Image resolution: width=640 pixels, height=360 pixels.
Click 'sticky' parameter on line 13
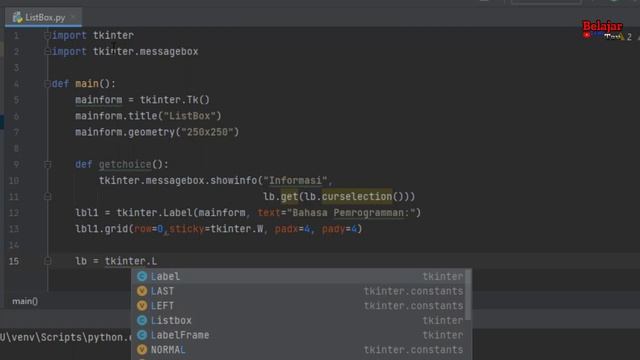pyautogui.click(x=187, y=229)
